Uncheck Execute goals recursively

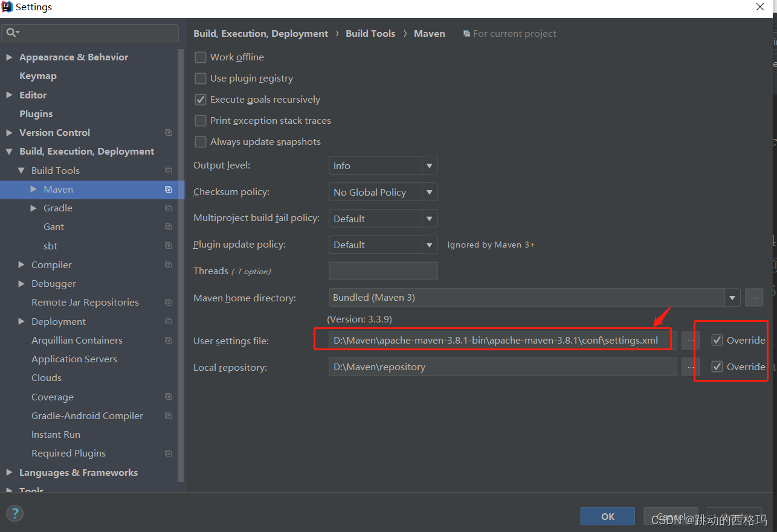201,100
